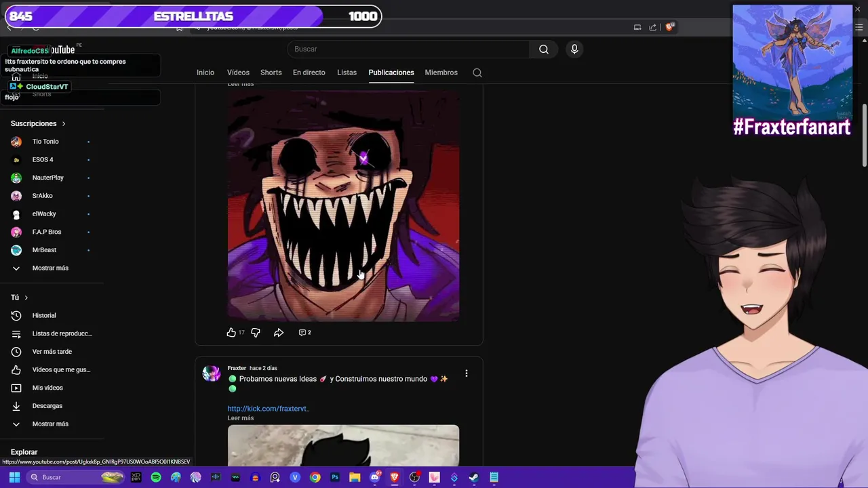Viewport: 868px width, 488px height.
Task: Click the Brave shields icon in address bar
Action: click(669, 27)
